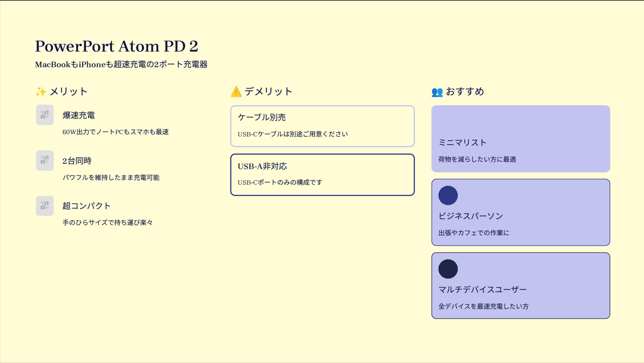Image resolution: width=644 pixels, height=363 pixels.
Task: Click the sparkle icon beside メリット heading
Action: [x=40, y=91]
